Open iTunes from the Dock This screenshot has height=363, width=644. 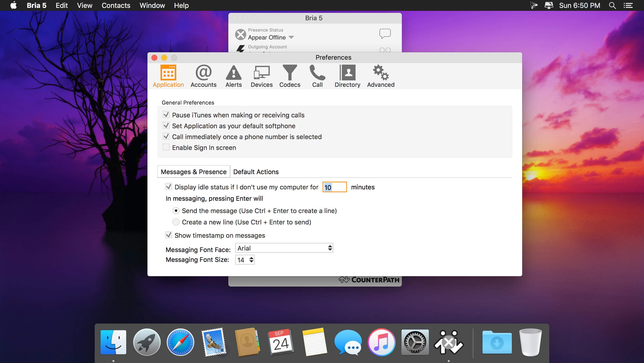point(381,342)
